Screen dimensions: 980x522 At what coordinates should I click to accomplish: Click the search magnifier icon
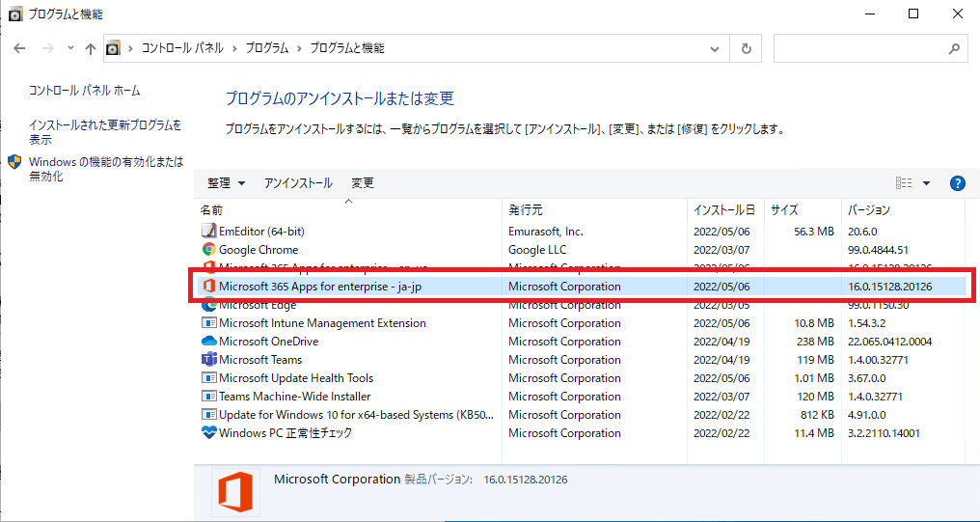click(x=954, y=48)
